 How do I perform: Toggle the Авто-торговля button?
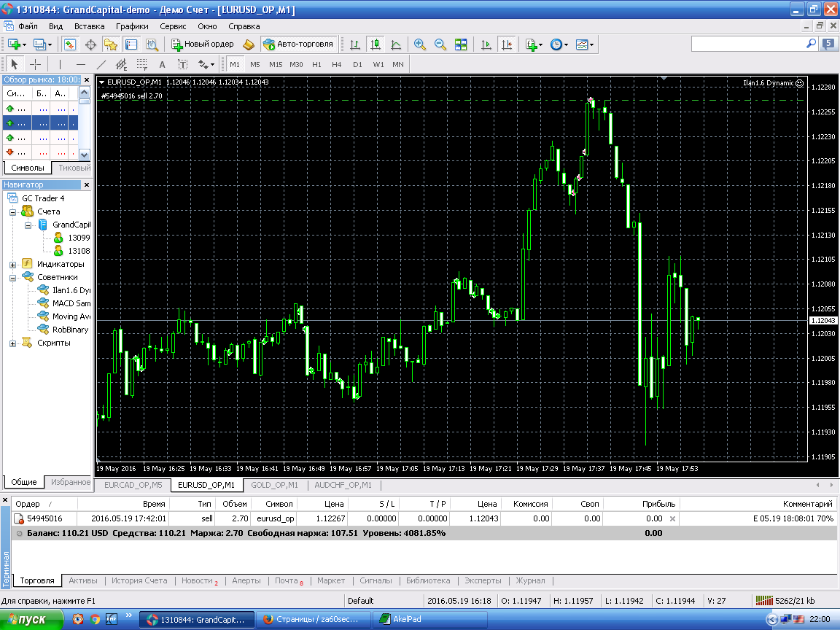pyautogui.click(x=298, y=44)
